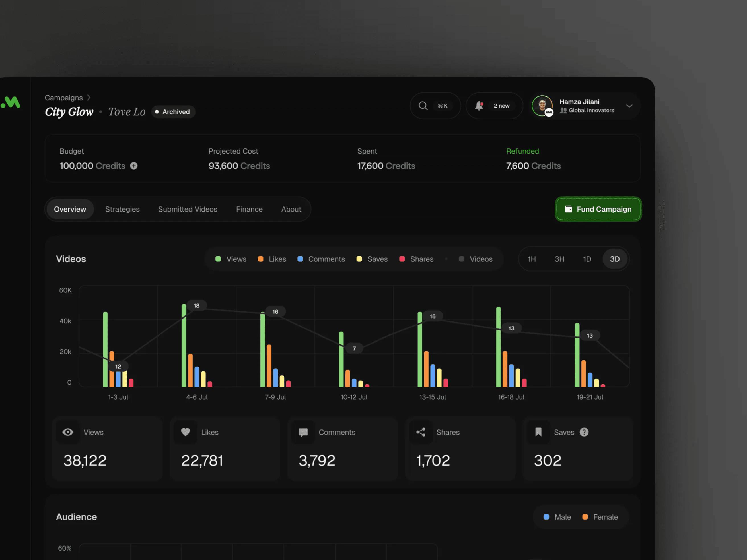Click the Female orange legend swatch
This screenshot has height=560, width=747.
click(x=585, y=517)
